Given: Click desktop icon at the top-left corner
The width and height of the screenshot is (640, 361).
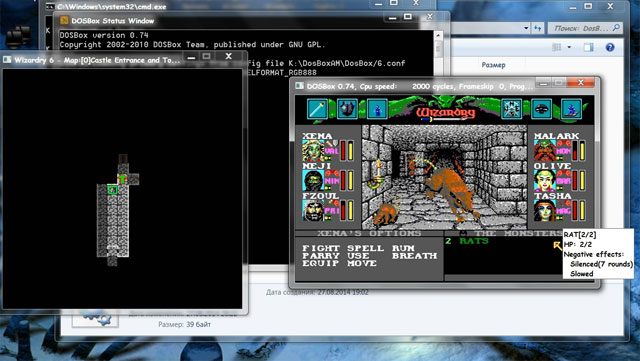Looking at the screenshot, I should click(18, 36).
